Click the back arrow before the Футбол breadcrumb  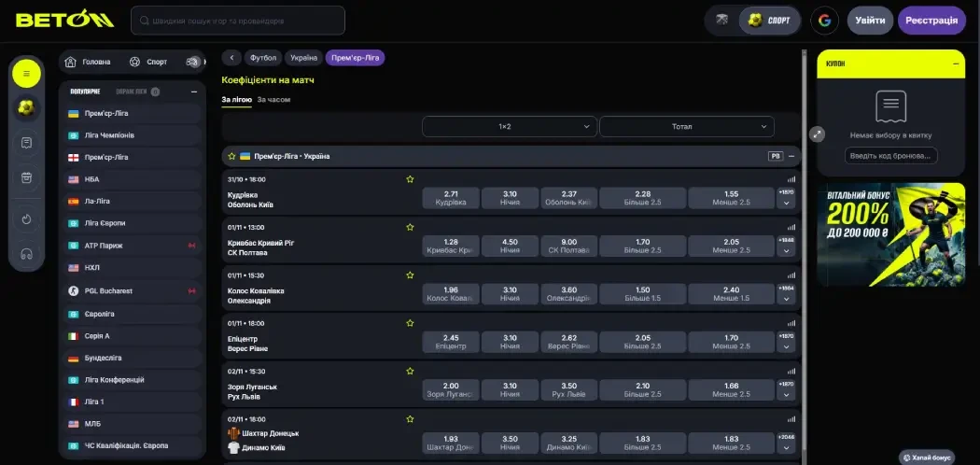point(231,58)
